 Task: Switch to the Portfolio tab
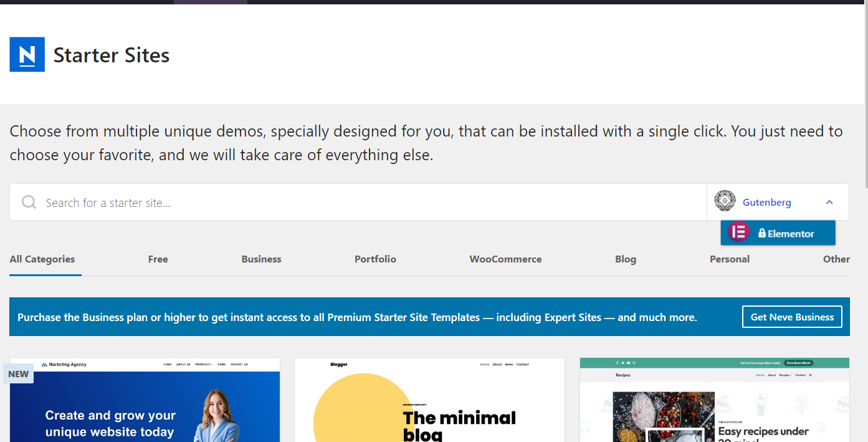click(375, 259)
